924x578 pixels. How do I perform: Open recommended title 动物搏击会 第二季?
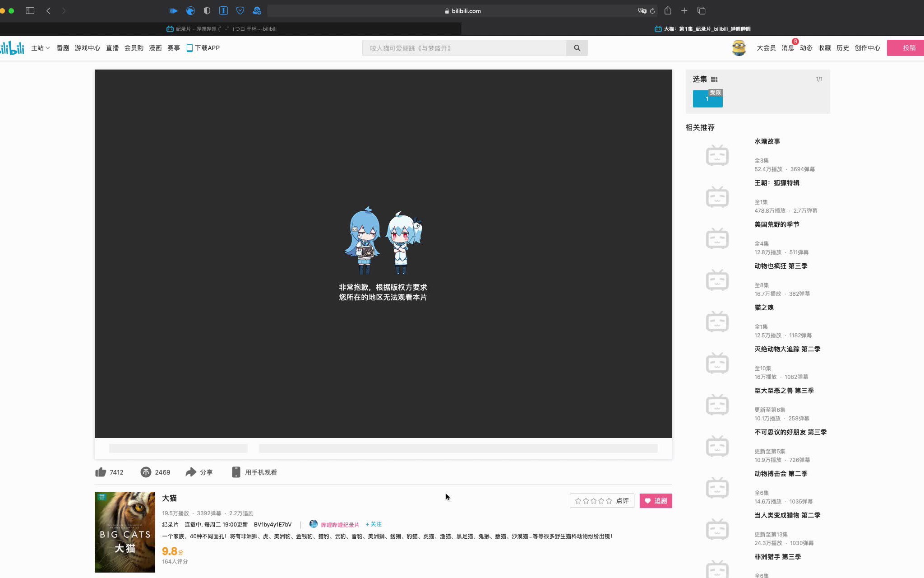[x=781, y=474]
